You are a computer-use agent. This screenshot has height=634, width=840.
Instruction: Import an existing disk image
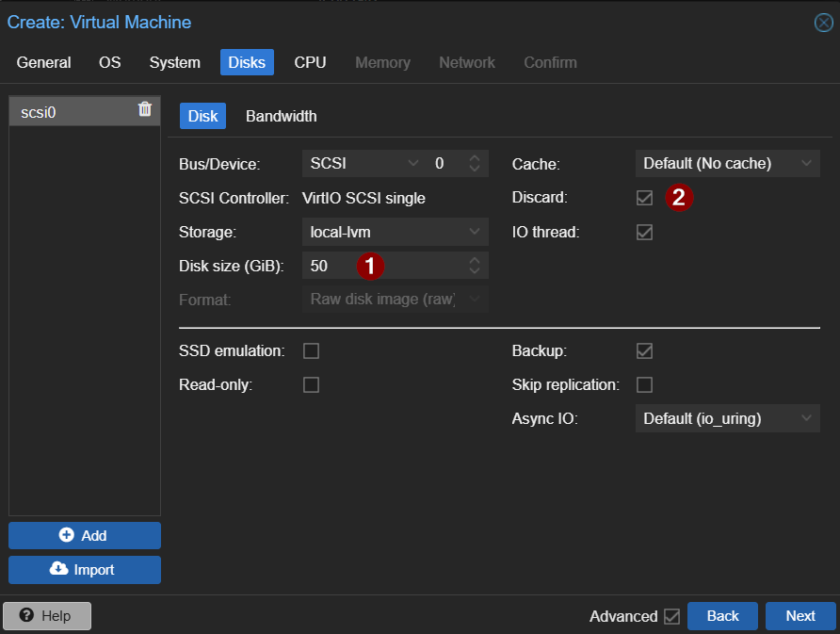pyautogui.click(x=85, y=569)
